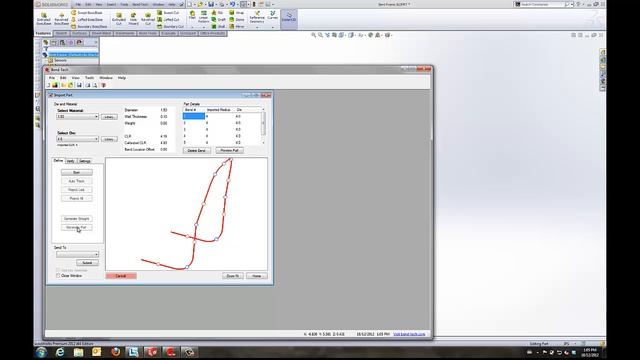
Task: Click the Zoom Fit button
Action: tap(233, 276)
